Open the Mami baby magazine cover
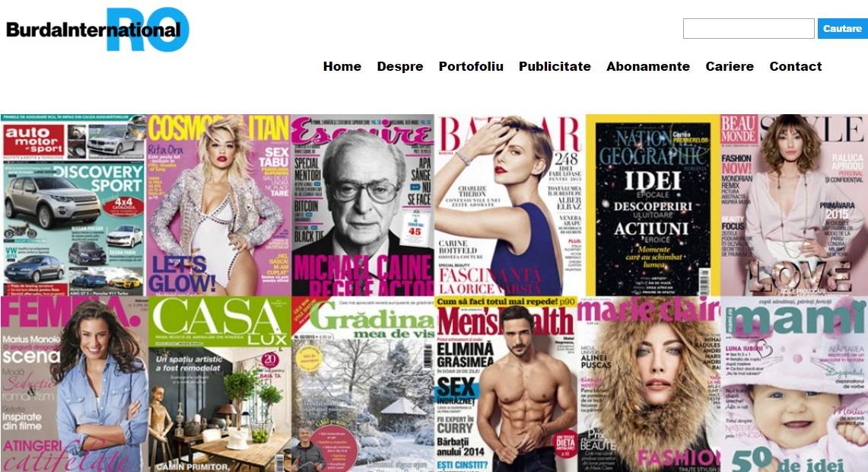The image size is (868, 472). [794, 384]
